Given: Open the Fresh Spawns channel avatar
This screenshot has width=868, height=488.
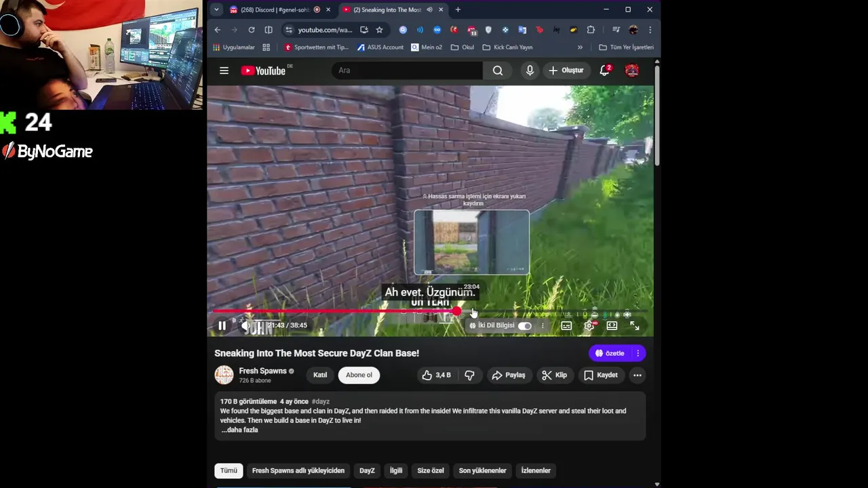Looking at the screenshot, I should pyautogui.click(x=224, y=375).
